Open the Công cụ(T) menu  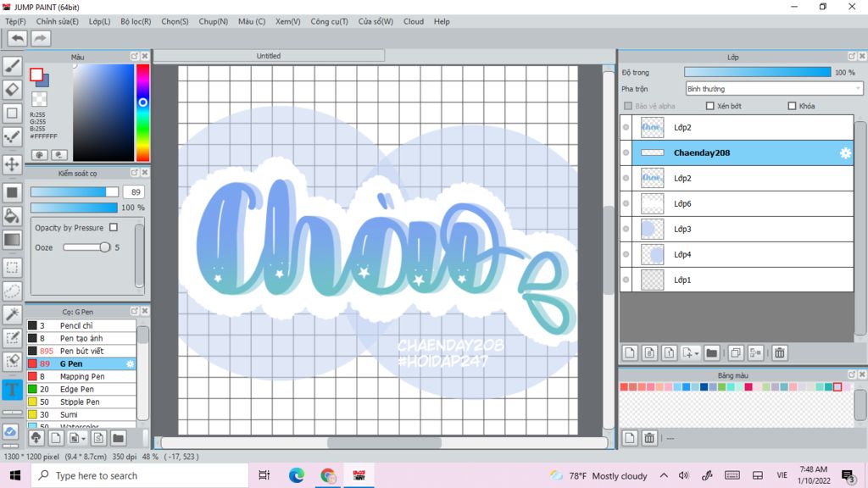click(x=330, y=21)
